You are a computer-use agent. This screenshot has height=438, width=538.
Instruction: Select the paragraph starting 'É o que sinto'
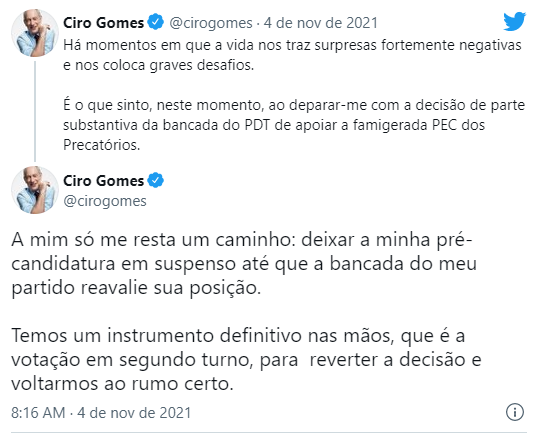coord(294,125)
